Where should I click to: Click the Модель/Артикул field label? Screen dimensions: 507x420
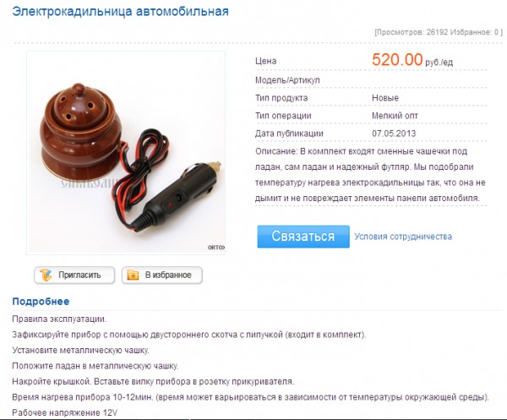tap(287, 80)
